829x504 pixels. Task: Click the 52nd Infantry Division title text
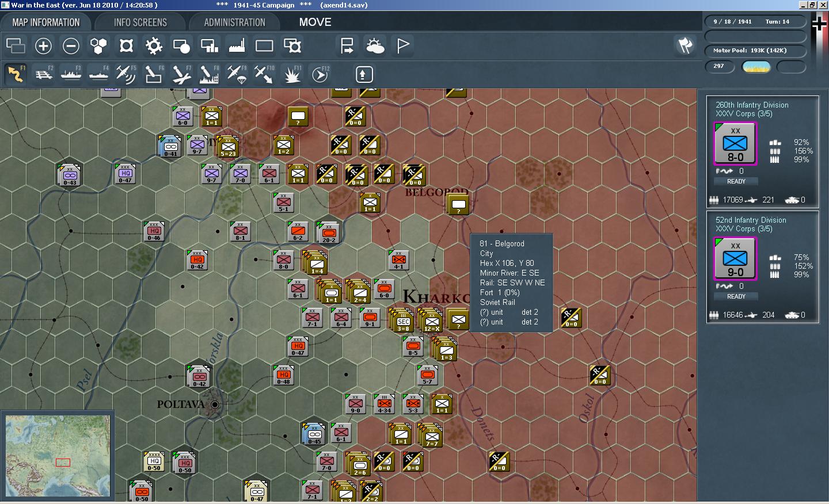tap(751, 220)
